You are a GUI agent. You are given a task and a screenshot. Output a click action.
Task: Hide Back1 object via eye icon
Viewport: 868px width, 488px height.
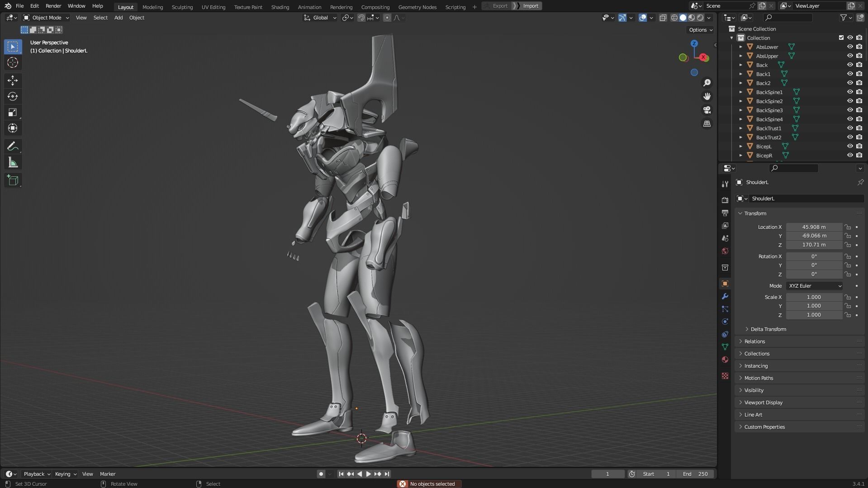pyautogui.click(x=850, y=74)
